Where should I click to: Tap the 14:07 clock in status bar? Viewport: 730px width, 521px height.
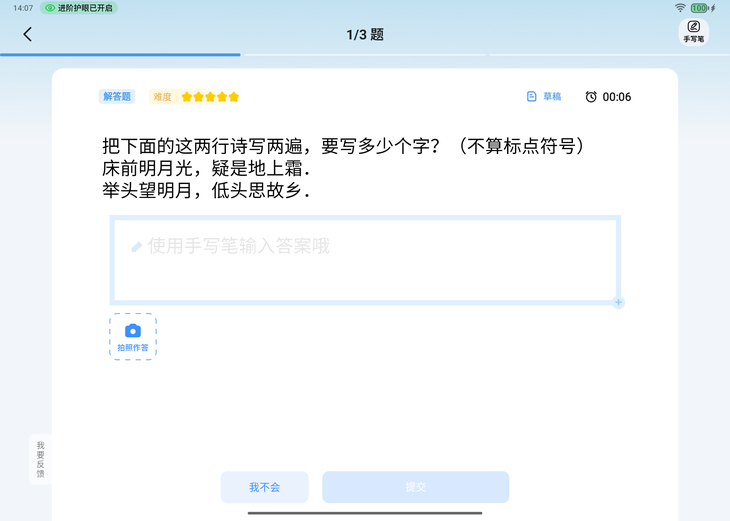tap(23, 8)
